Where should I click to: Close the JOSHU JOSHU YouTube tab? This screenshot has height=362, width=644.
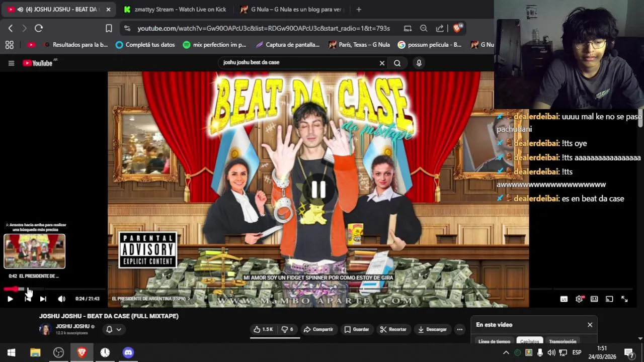click(108, 10)
